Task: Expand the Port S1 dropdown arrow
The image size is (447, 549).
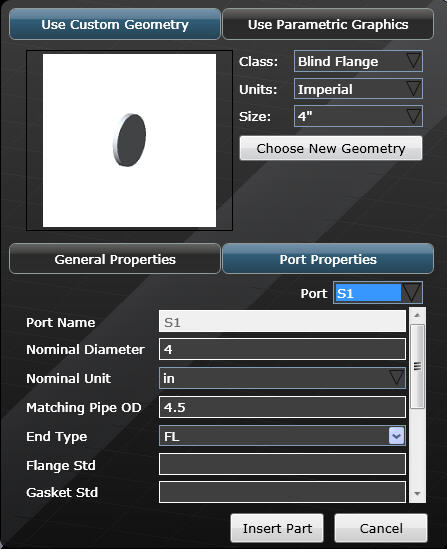Action: coord(411,293)
